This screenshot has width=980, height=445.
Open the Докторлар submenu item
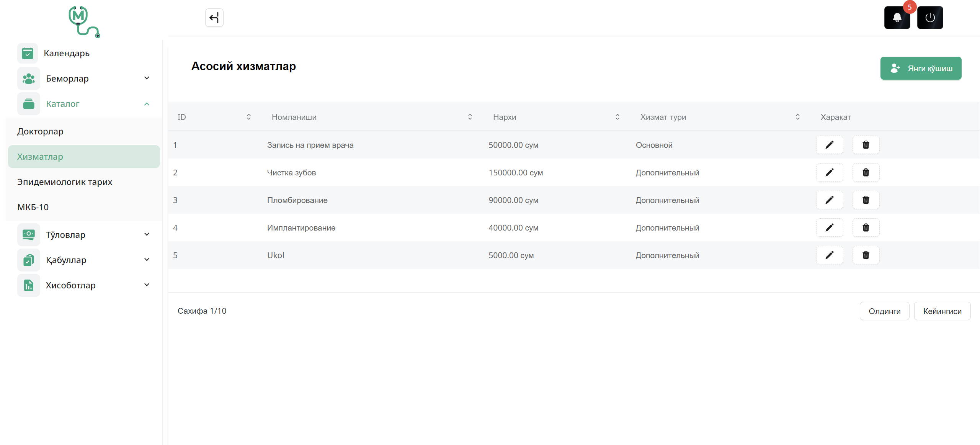[40, 131]
